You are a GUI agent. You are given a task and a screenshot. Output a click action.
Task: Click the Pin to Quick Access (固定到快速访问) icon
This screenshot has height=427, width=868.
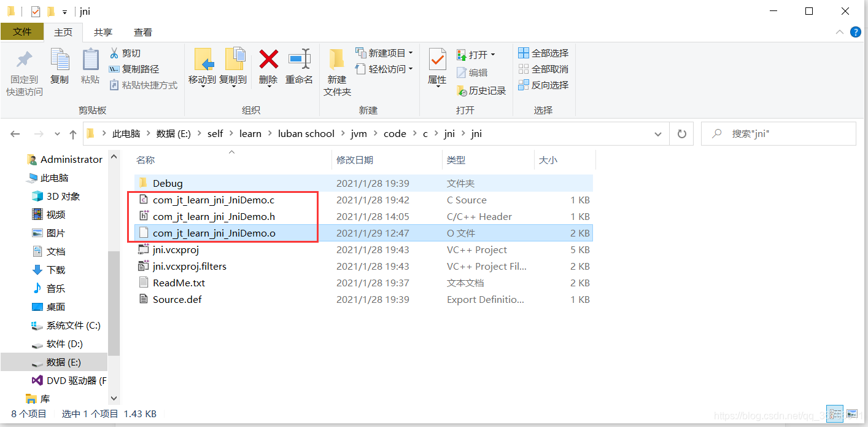25,60
